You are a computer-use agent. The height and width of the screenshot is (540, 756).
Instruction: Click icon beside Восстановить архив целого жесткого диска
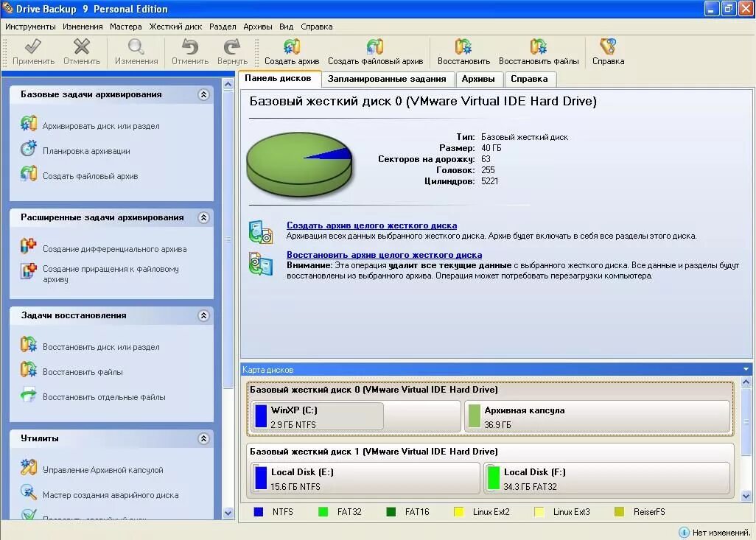261,264
